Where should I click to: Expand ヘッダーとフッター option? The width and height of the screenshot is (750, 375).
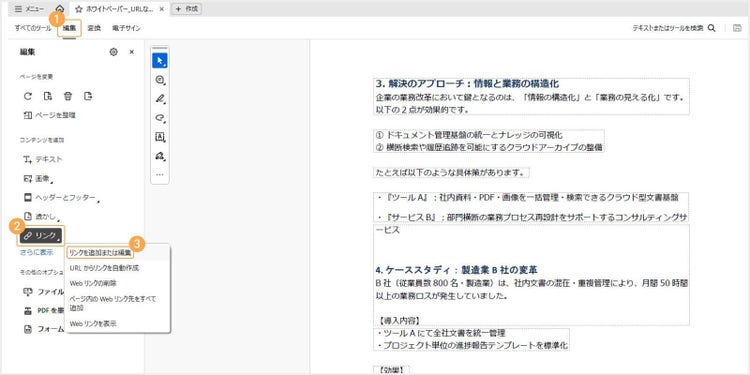point(62,198)
